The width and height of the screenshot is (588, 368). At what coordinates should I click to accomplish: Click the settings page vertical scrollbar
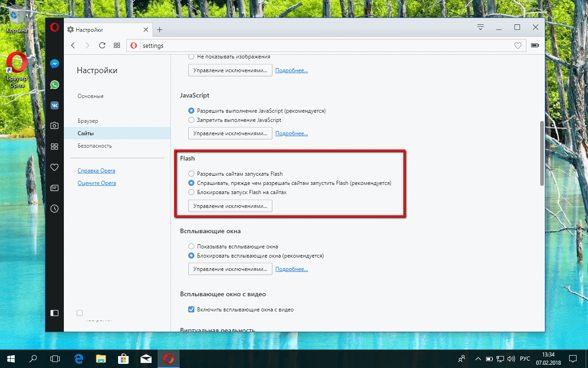click(542, 153)
